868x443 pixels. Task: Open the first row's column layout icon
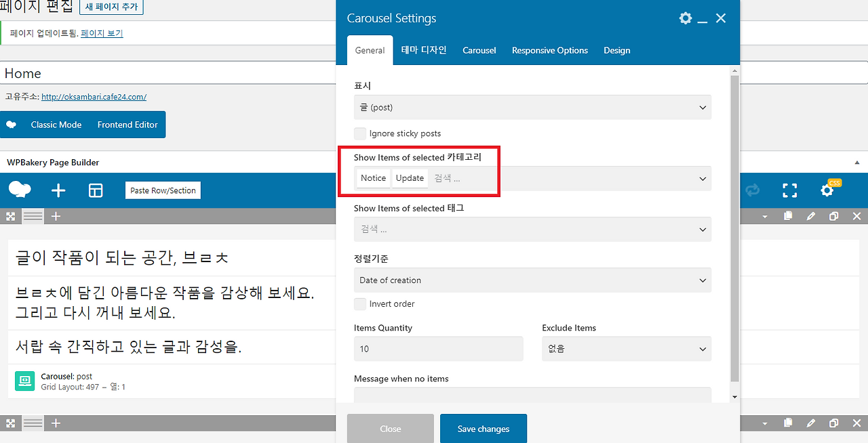pos(33,216)
